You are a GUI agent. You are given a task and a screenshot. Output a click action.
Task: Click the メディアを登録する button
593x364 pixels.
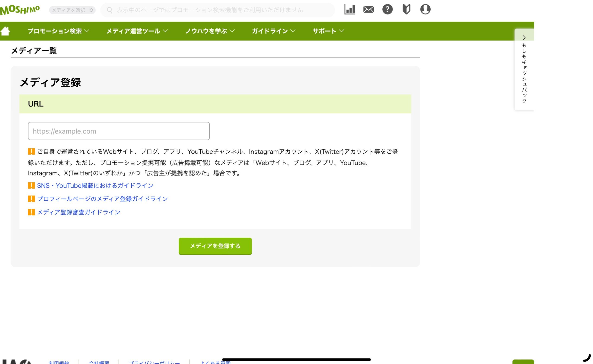[215, 246]
